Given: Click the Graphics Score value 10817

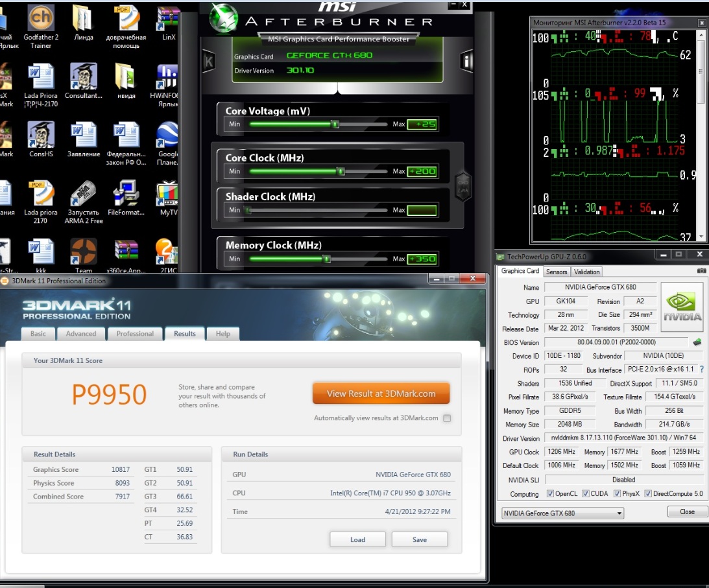Looking at the screenshot, I should (x=120, y=469).
